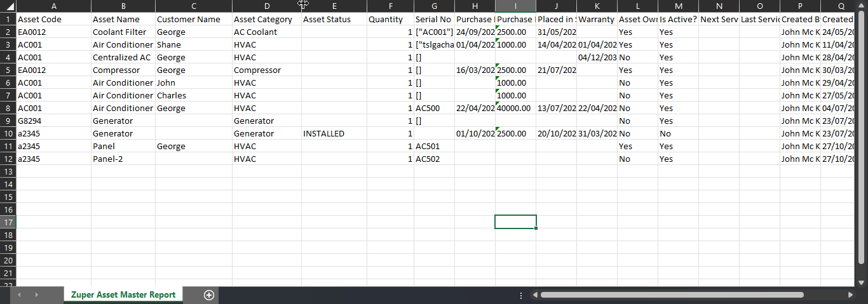The image size is (868, 304).
Task: Open the Zuper Asset Master Report sheet tab
Action: [x=123, y=295]
